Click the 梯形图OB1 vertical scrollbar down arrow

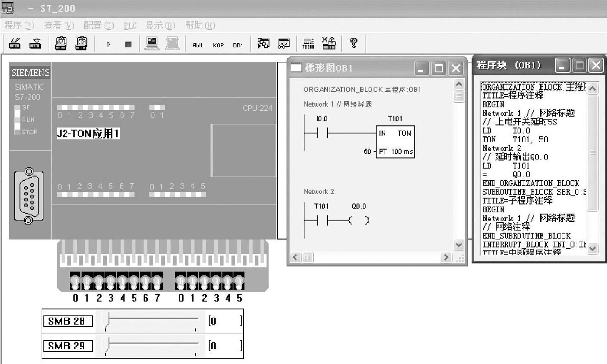coord(459,245)
